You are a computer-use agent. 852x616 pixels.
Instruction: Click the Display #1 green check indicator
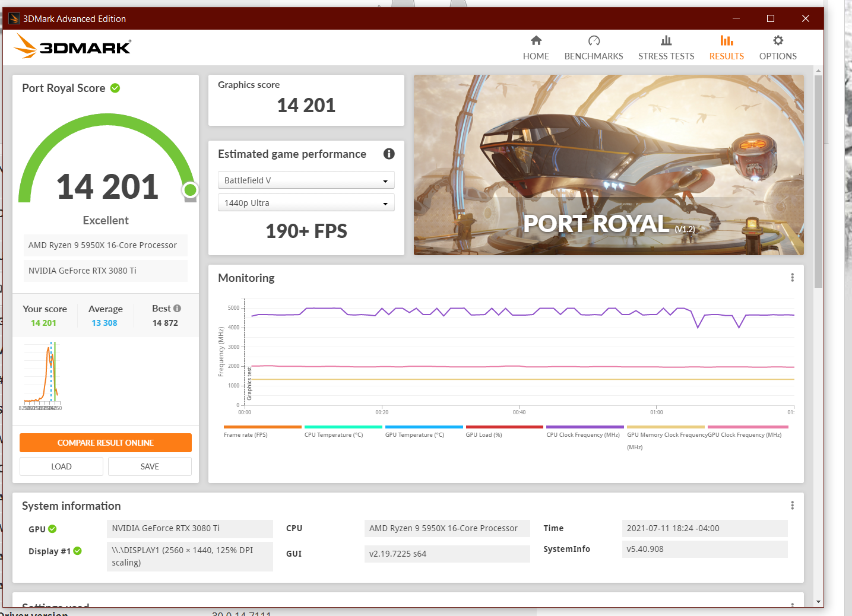tap(77, 551)
